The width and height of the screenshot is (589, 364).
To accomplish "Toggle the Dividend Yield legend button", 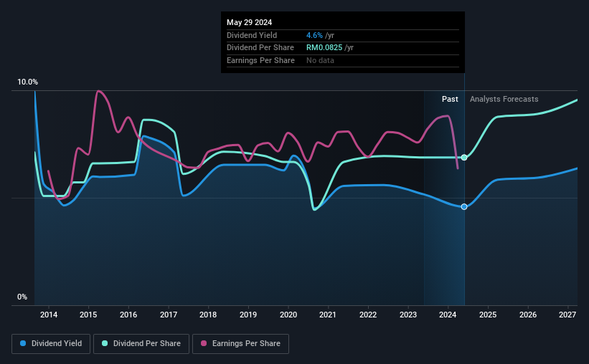I will pyautogui.click(x=51, y=344).
